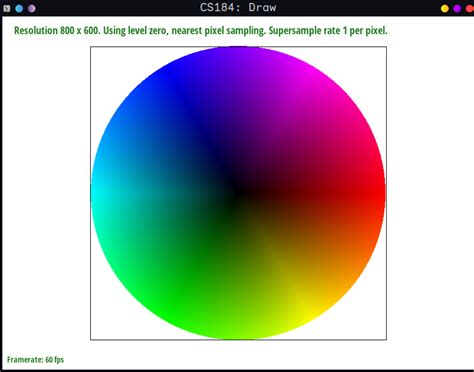Click the black center of the color wheel
The height and width of the screenshot is (372, 474).
[237, 193]
